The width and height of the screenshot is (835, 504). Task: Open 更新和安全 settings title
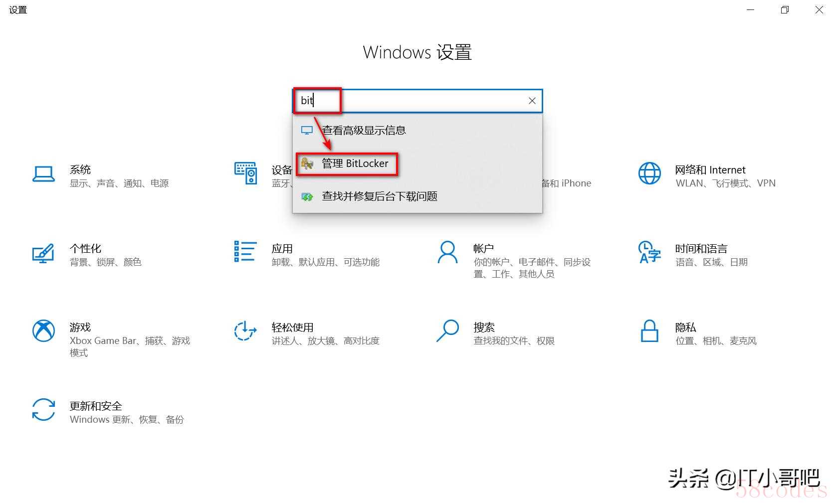pos(96,406)
